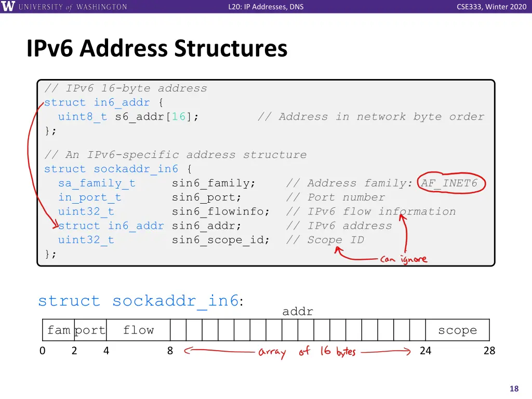Click the '// Port number' comment
The height and width of the screenshot is (399, 532).
pyautogui.click(x=336, y=197)
